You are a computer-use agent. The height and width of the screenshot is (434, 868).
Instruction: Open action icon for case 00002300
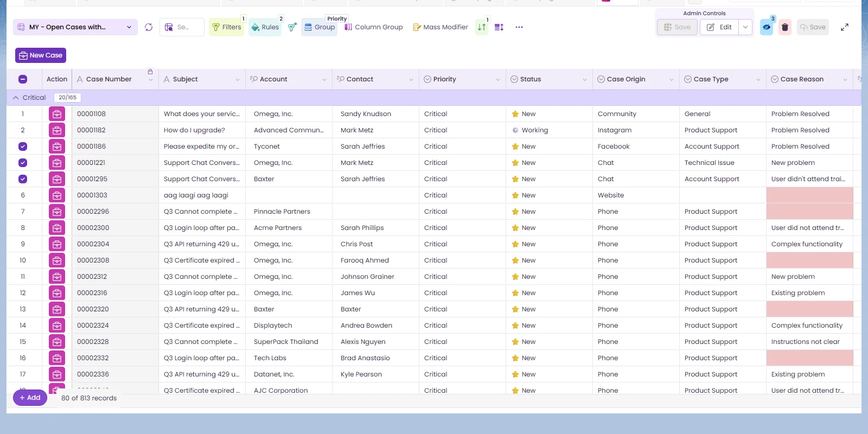pos(57,228)
